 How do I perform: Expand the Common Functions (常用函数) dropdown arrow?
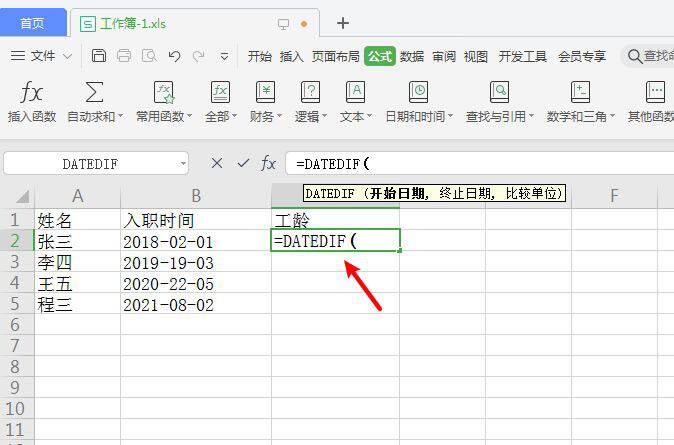[x=190, y=116]
